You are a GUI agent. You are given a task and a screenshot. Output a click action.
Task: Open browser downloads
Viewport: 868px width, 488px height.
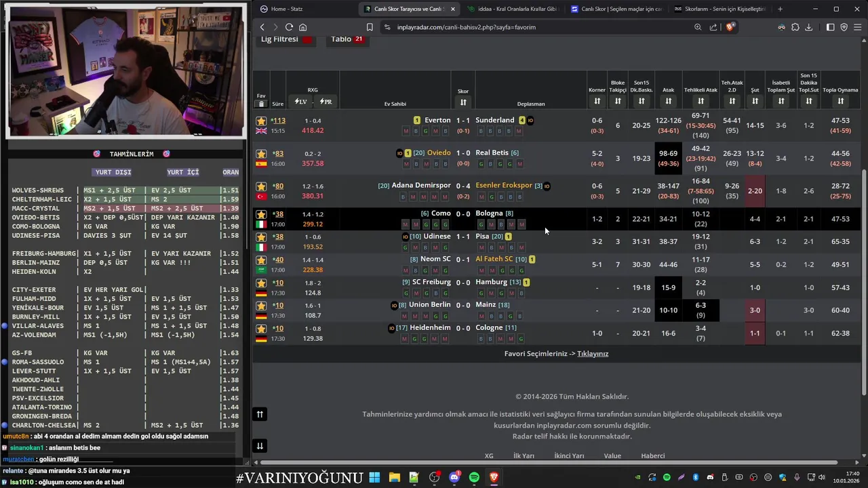pyautogui.click(x=808, y=27)
